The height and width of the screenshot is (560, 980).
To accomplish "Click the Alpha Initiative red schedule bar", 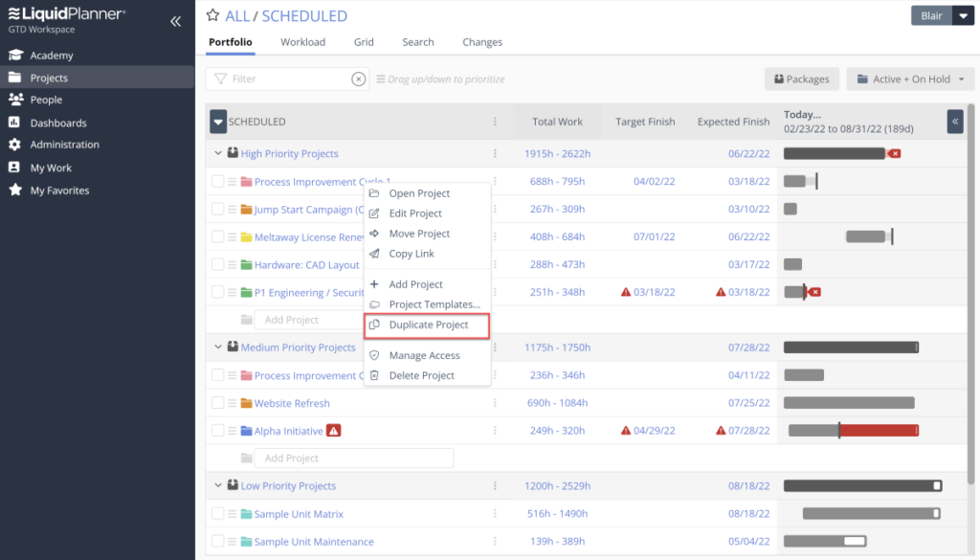I will [879, 431].
